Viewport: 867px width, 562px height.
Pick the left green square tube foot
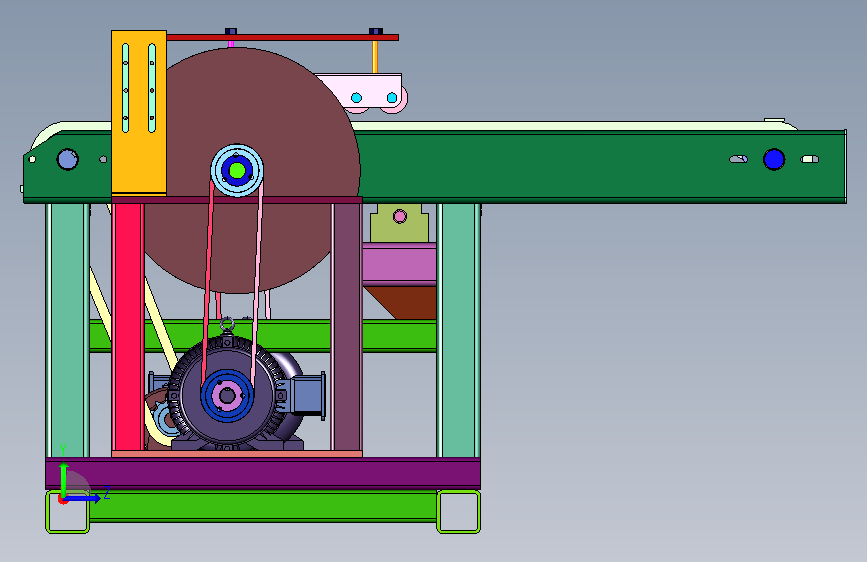point(67,512)
